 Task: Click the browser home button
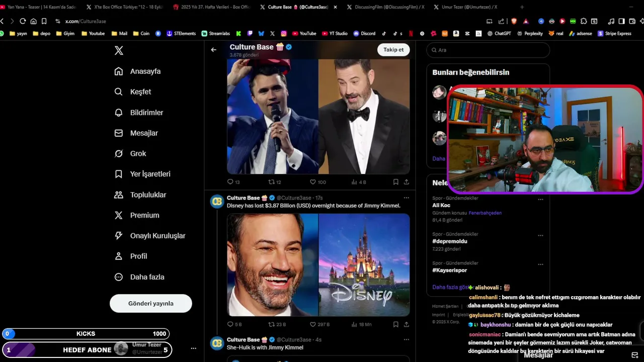tap(33, 21)
